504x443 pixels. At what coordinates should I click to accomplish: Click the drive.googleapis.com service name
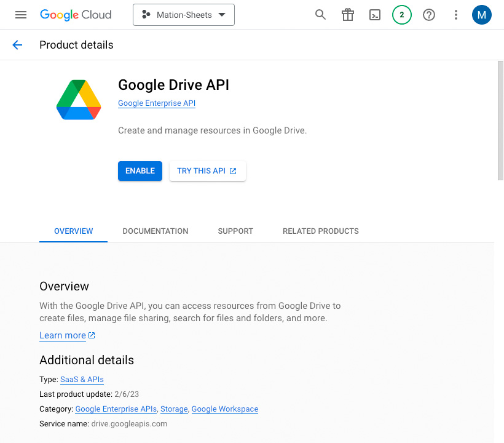click(129, 424)
